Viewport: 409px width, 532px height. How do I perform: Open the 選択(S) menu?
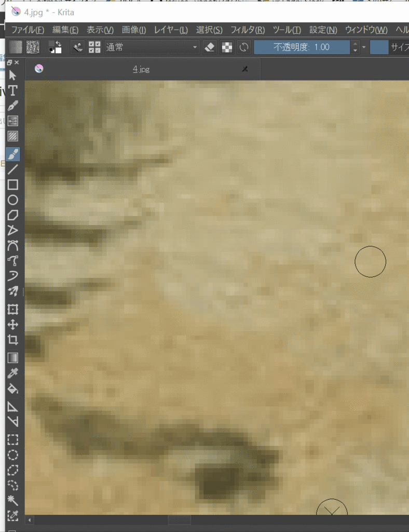pyautogui.click(x=209, y=30)
